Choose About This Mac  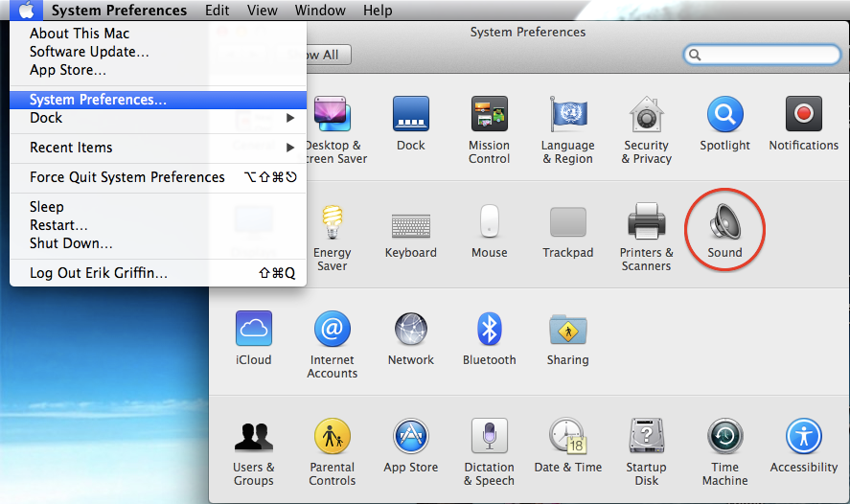point(158,34)
